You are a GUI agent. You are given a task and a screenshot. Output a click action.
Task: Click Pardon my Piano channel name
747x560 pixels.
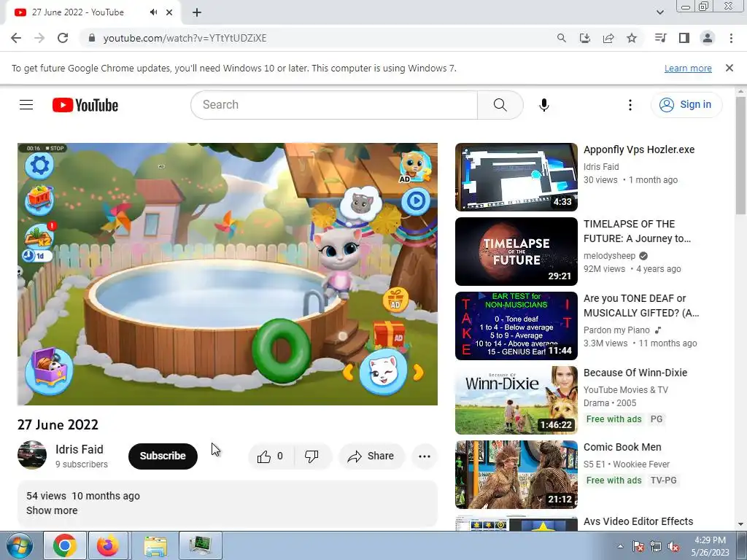[x=616, y=330]
